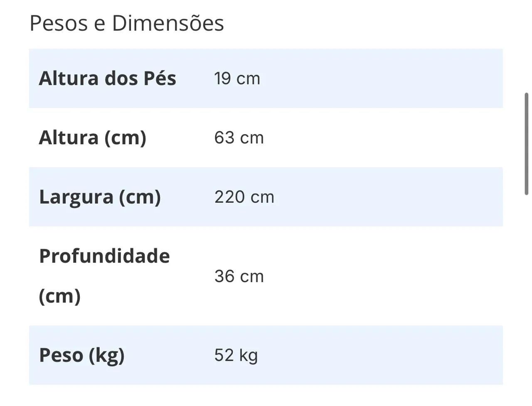Select the Largura (cm) label
This screenshot has height=406, width=532.
click(100, 197)
